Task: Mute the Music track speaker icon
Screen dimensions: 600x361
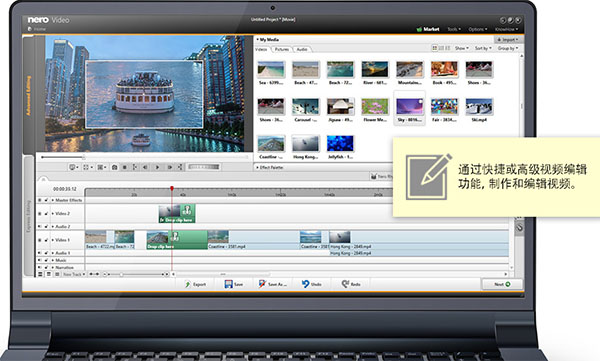Action: point(39,260)
